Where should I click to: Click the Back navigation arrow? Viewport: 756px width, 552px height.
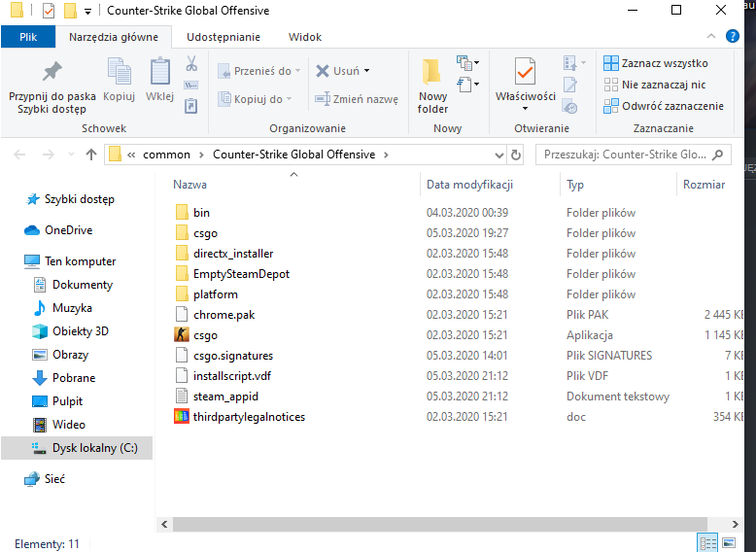tap(19, 155)
